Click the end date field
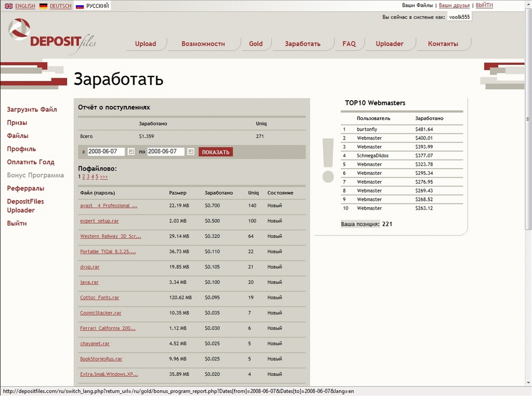This screenshot has height=396, width=532. (166, 152)
